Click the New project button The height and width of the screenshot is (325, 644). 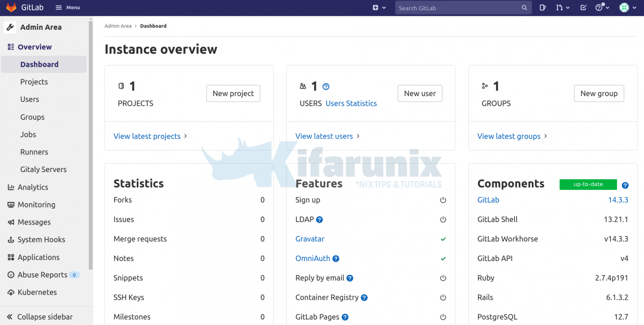coord(233,93)
